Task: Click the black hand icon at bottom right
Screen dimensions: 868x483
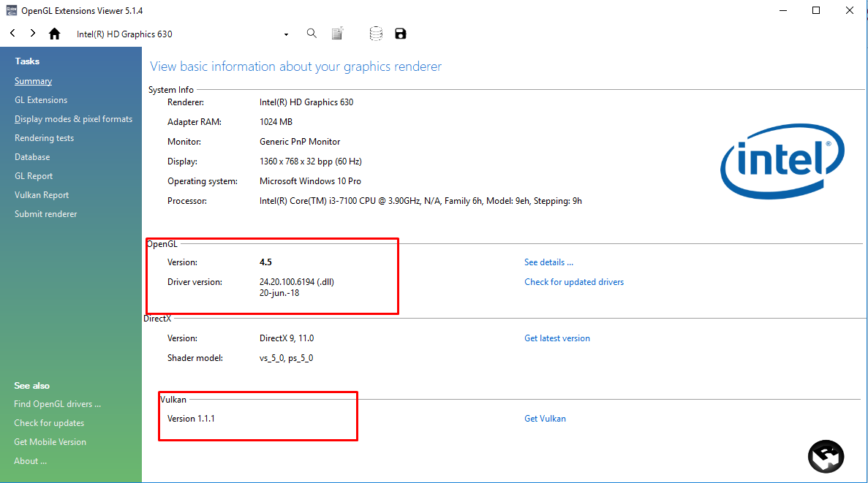Action: [x=826, y=456]
